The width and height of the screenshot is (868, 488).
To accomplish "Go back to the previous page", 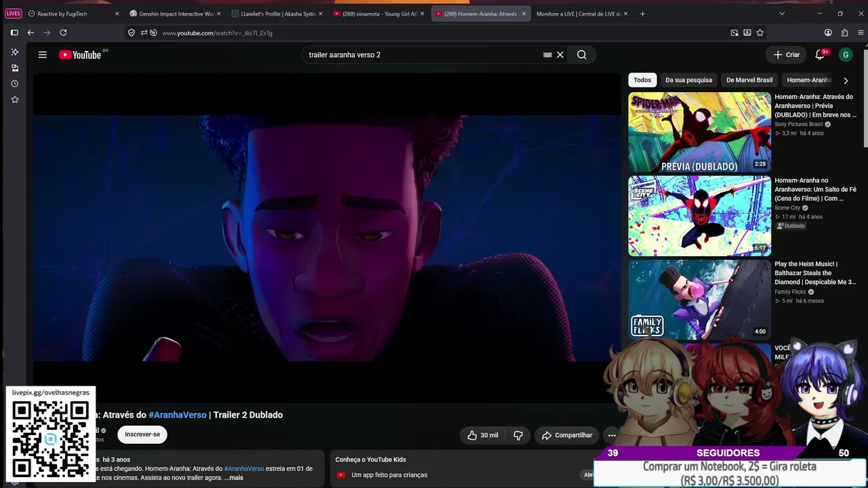I will [31, 33].
